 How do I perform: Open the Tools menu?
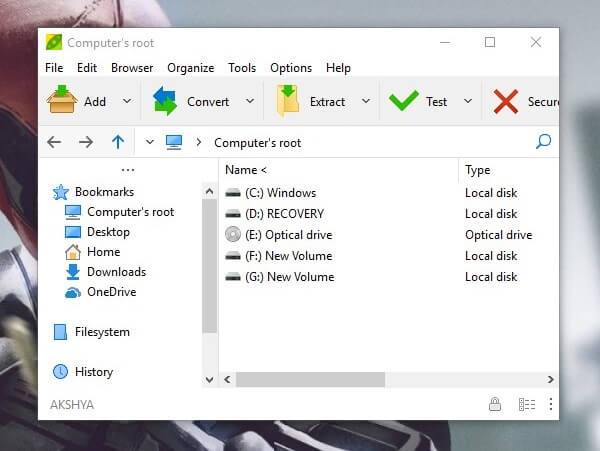click(242, 68)
